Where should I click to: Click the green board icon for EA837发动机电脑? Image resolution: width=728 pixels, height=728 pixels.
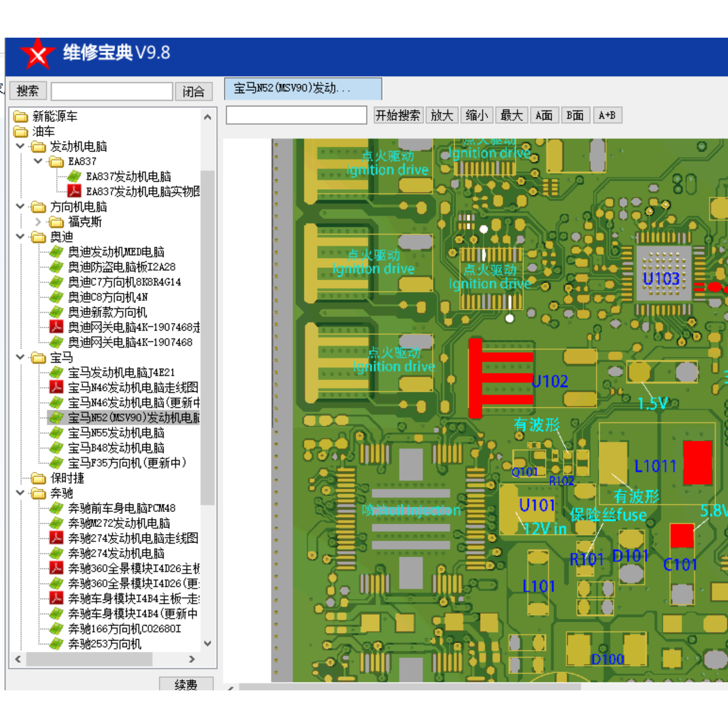click(x=74, y=176)
